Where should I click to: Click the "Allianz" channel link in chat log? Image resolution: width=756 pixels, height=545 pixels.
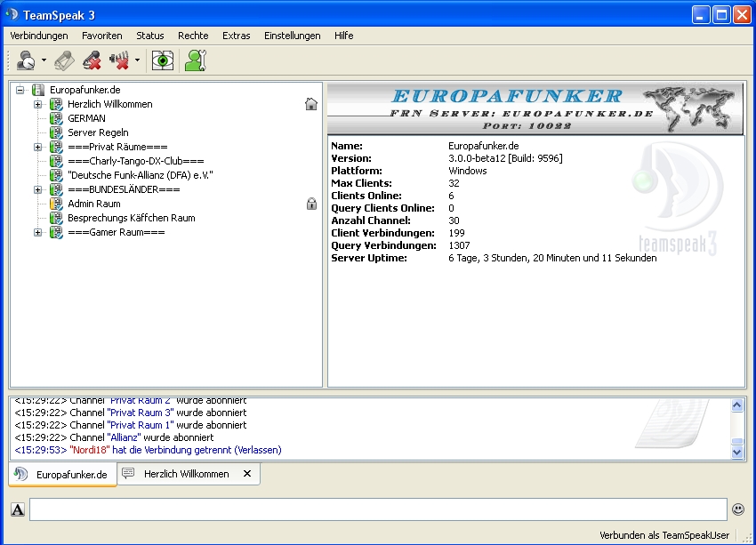pyautogui.click(x=125, y=438)
